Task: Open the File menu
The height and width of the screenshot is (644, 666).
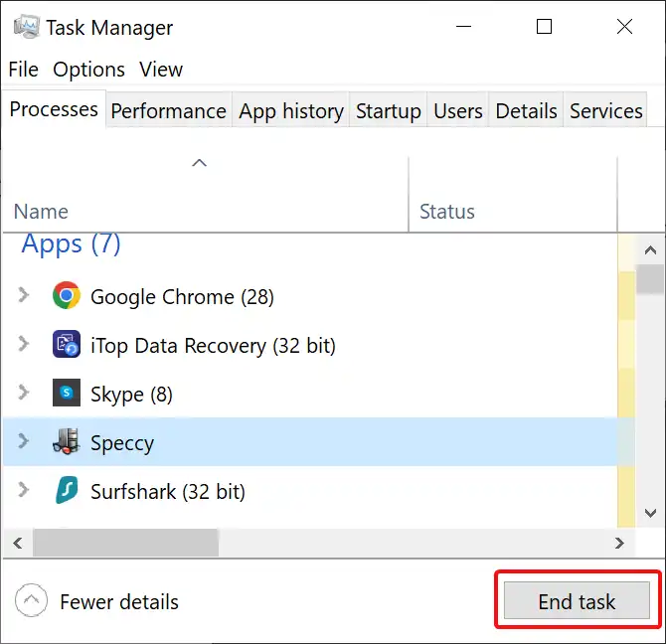Action: 24,70
